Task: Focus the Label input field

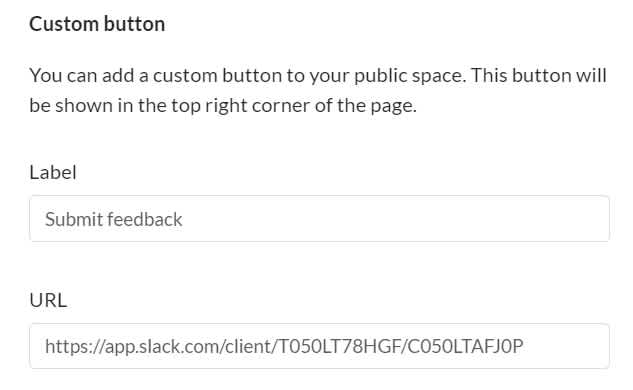Action: [x=319, y=219]
